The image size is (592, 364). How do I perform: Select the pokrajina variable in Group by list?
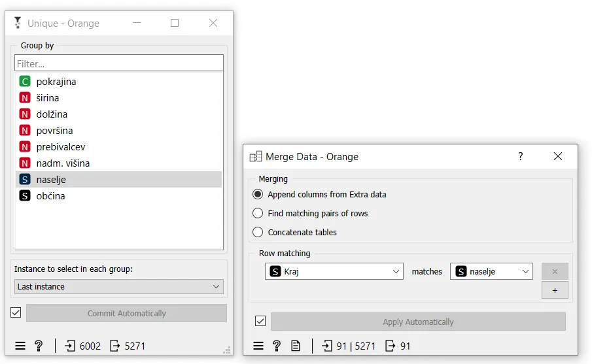[118, 82]
